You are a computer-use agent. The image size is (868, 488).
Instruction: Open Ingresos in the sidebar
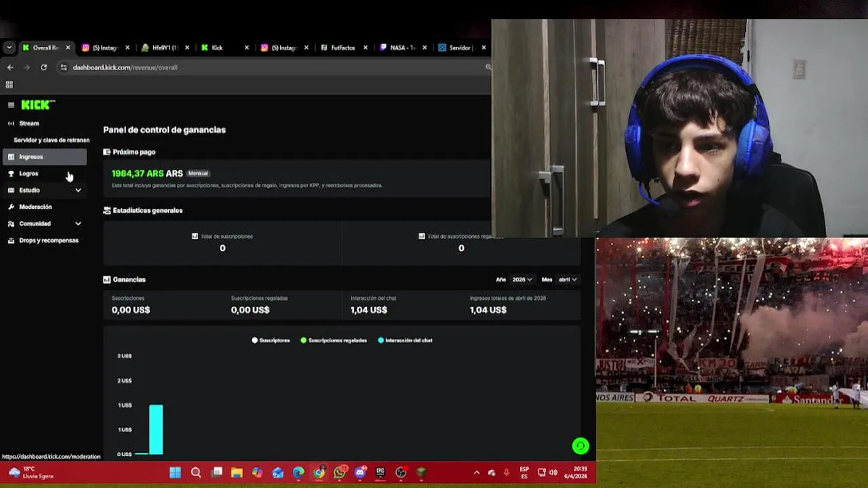pyautogui.click(x=45, y=157)
